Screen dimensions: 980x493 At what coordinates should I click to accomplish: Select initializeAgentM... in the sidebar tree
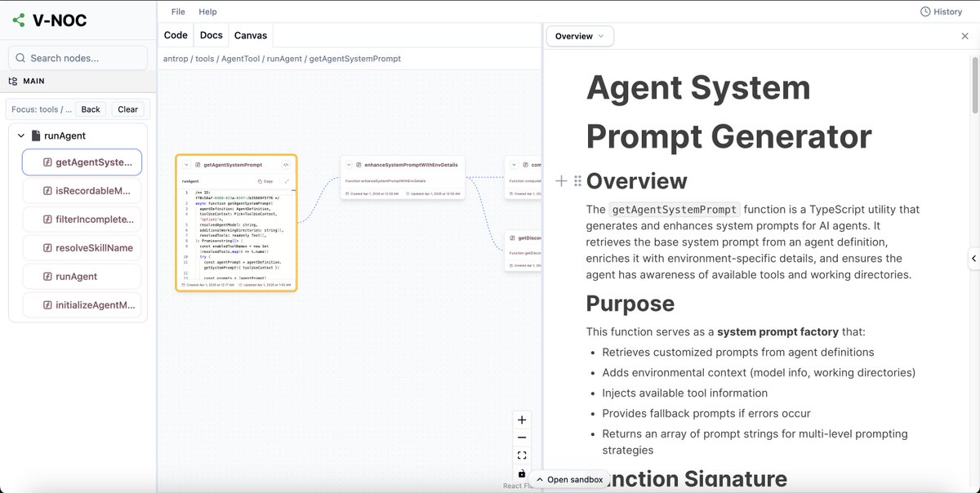point(82,305)
